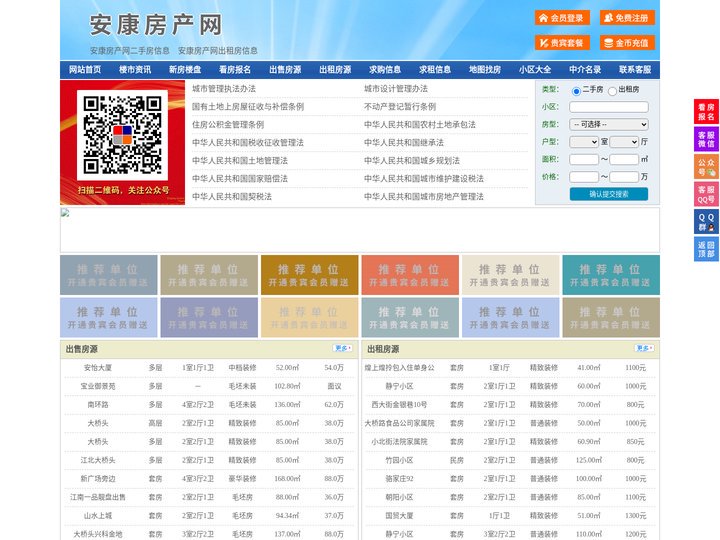
Task: Focus the minimum 面积 input field
Action: (x=584, y=159)
